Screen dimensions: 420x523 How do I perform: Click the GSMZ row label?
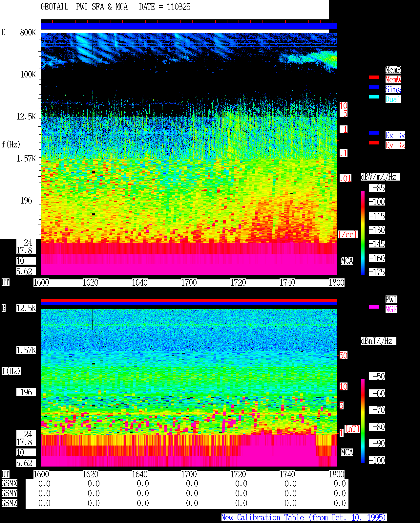coord(9,503)
